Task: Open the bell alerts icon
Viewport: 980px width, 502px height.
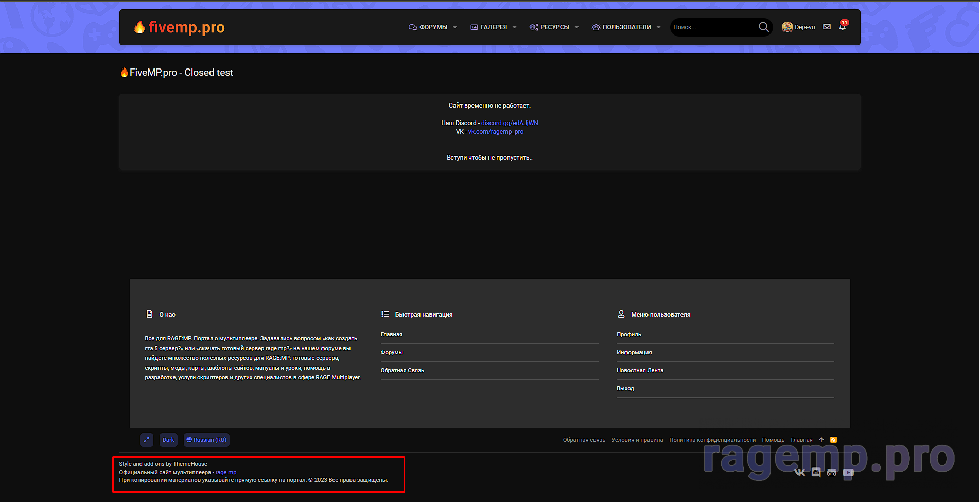Action: (842, 27)
